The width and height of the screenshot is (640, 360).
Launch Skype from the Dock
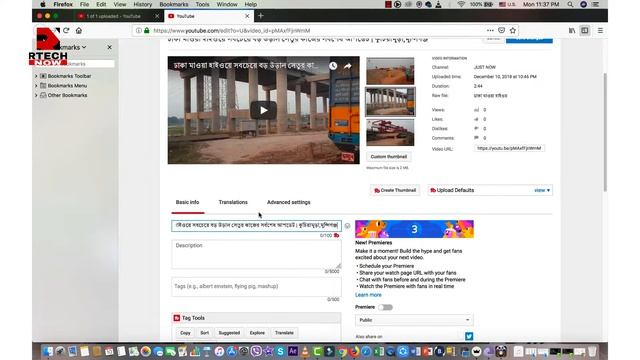pos(280,351)
